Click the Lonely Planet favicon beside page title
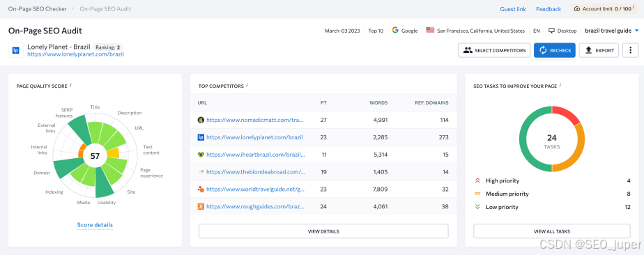Screen dimensions: 644x255 (16, 50)
